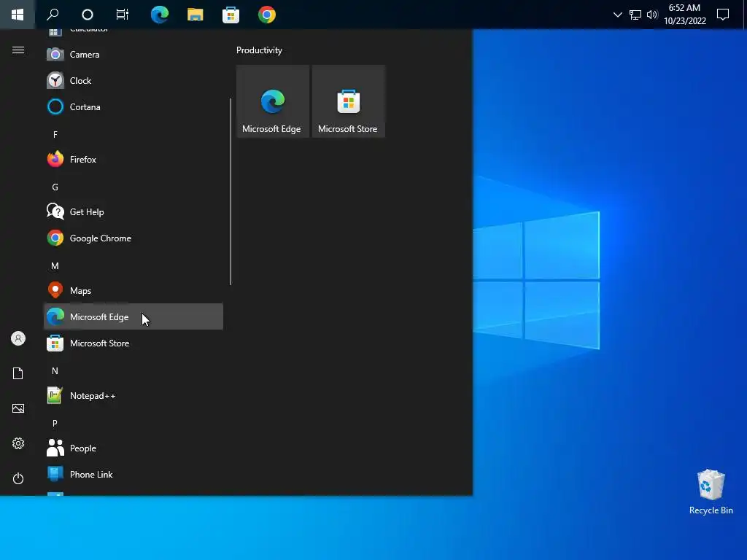Open Phone Link from the app list
The image size is (747, 560).
tap(133, 474)
